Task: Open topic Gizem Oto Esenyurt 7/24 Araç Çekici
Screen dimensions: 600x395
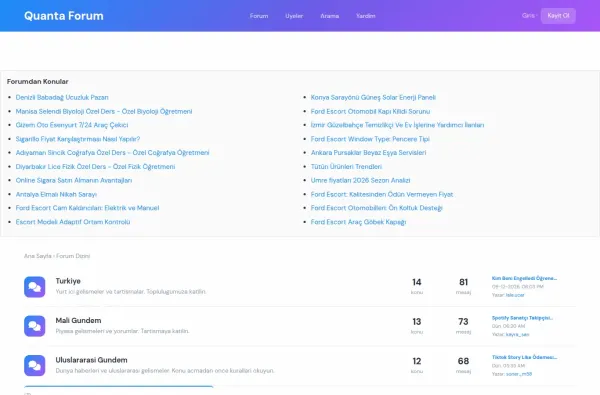Action: (x=72, y=125)
